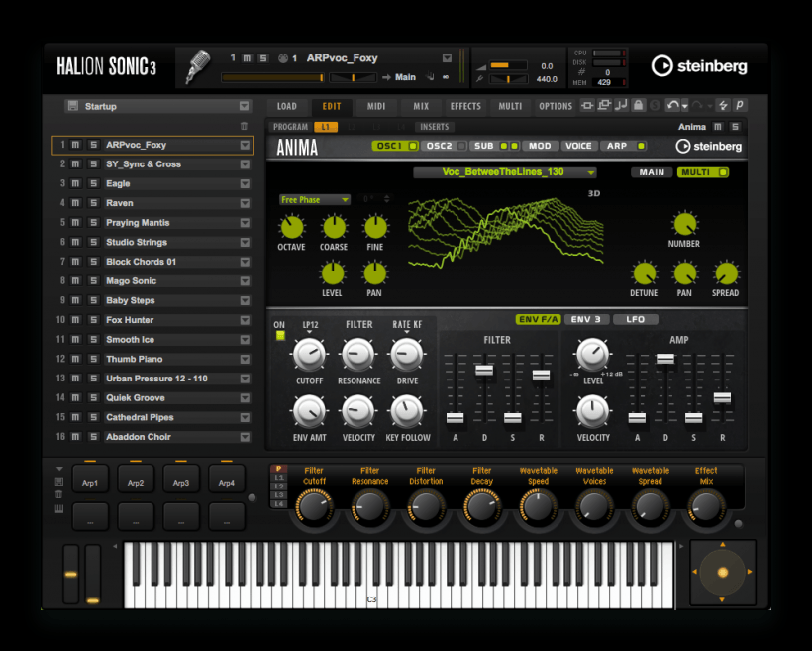Switch to the MIDI tab
Image resolution: width=812 pixels, height=651 pixels.
[x=376, y=106]
